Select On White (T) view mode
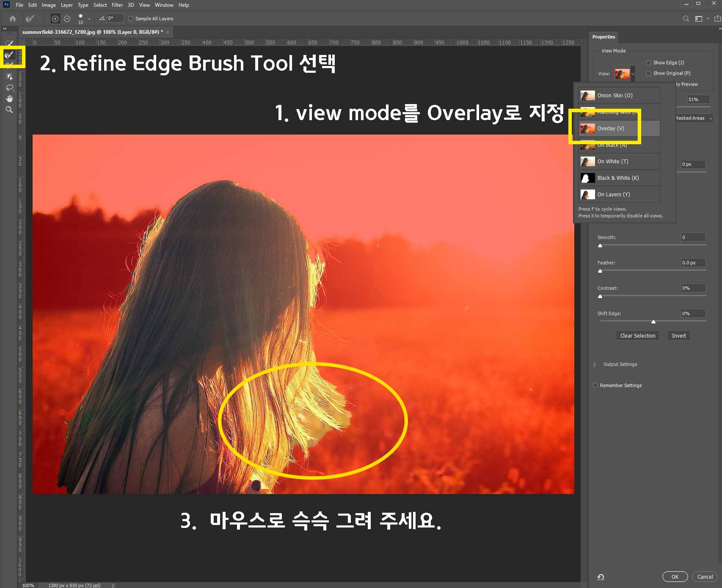The height and width of the screenshot is (588, 722). pyautogui.click(x=619, y=162)
